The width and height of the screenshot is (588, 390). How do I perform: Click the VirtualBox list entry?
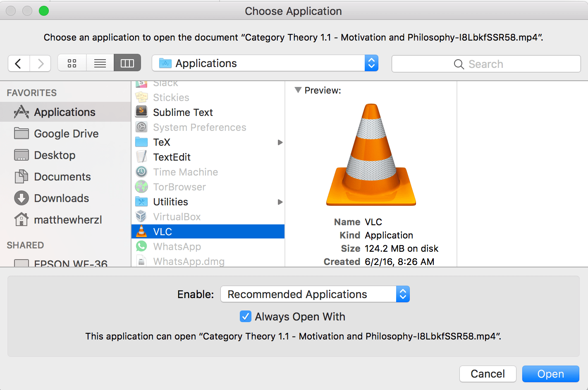[x=208, y=217]
